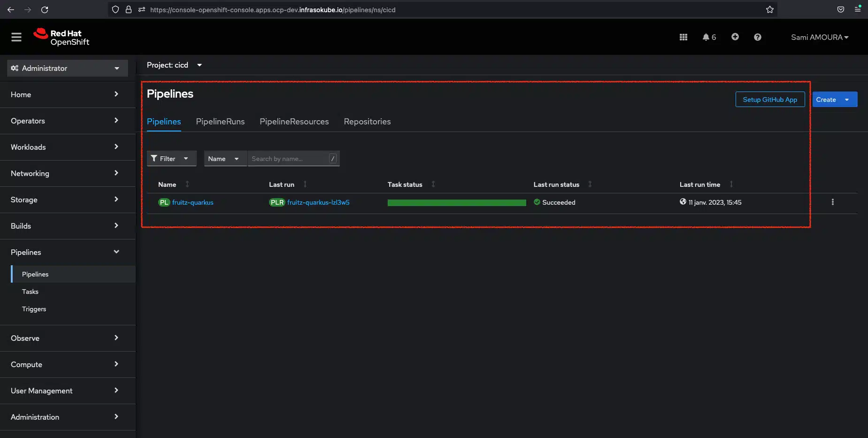Click the PLR badge for the pipeline run
The width and height of the screenshot is (868, 438).
(277, 202)
